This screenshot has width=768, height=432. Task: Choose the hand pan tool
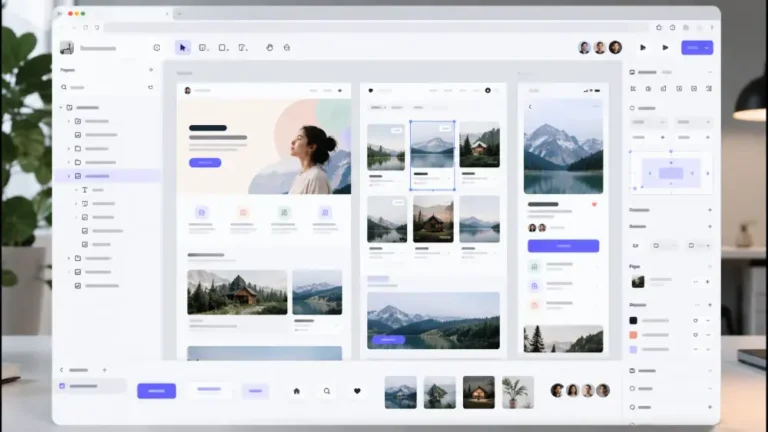point(269,48)
